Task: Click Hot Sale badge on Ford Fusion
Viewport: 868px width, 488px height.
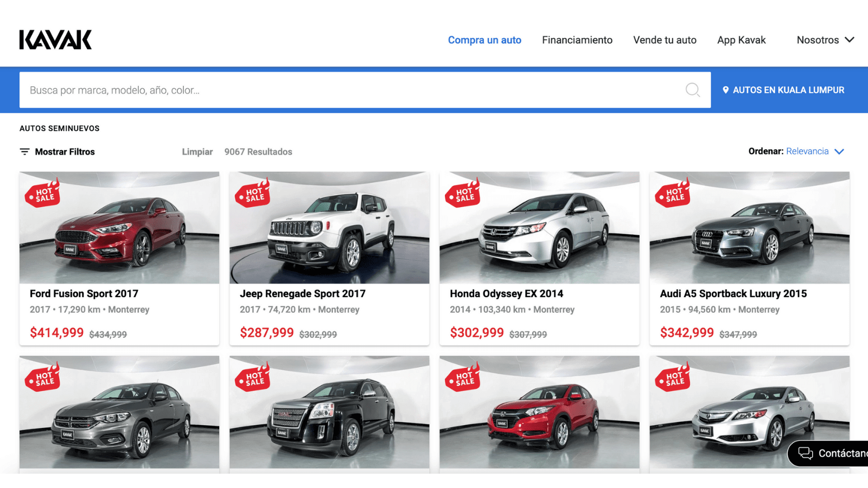Action: pyautogui.click(x=42, y=192)
